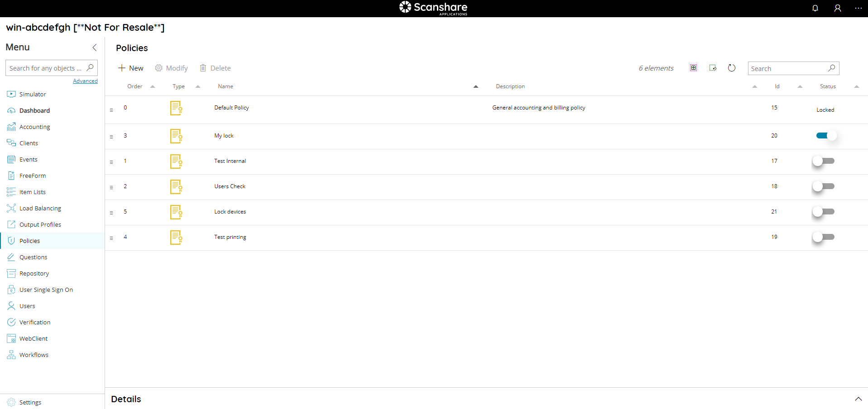Click the My lock policy icon
868x409 pixels.
pyautogui.click(x=176, y=136)
